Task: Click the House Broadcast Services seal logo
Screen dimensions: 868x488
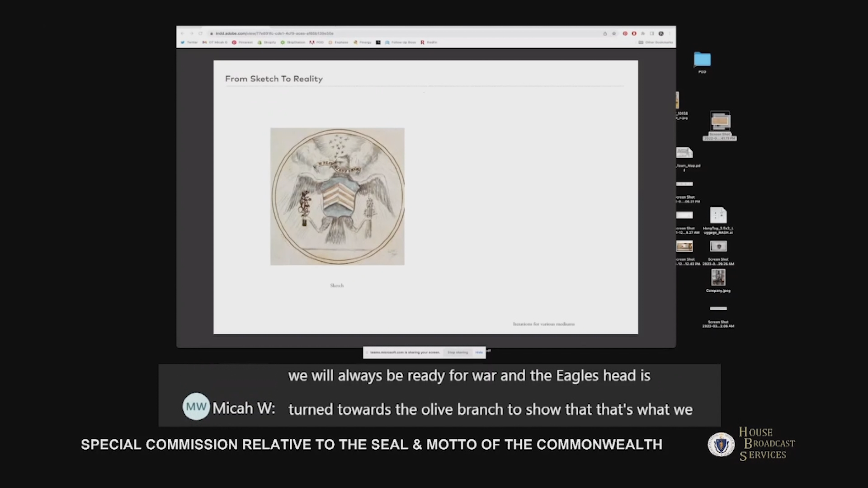Action: point(721,444)
